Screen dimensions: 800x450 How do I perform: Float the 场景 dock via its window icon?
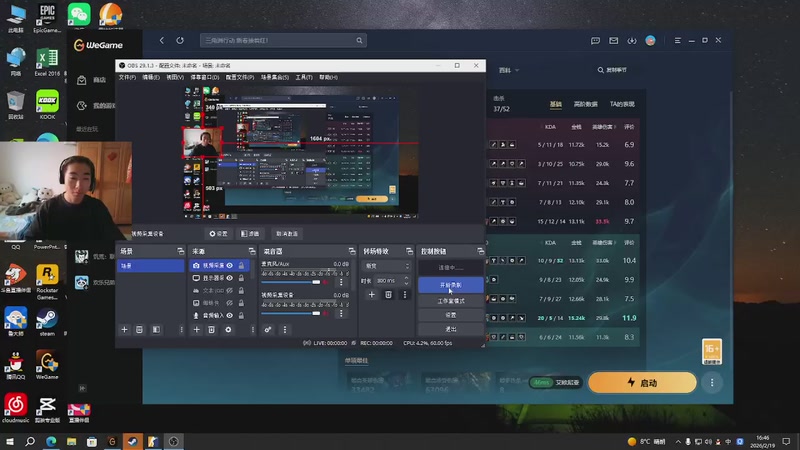coord(181,251)
